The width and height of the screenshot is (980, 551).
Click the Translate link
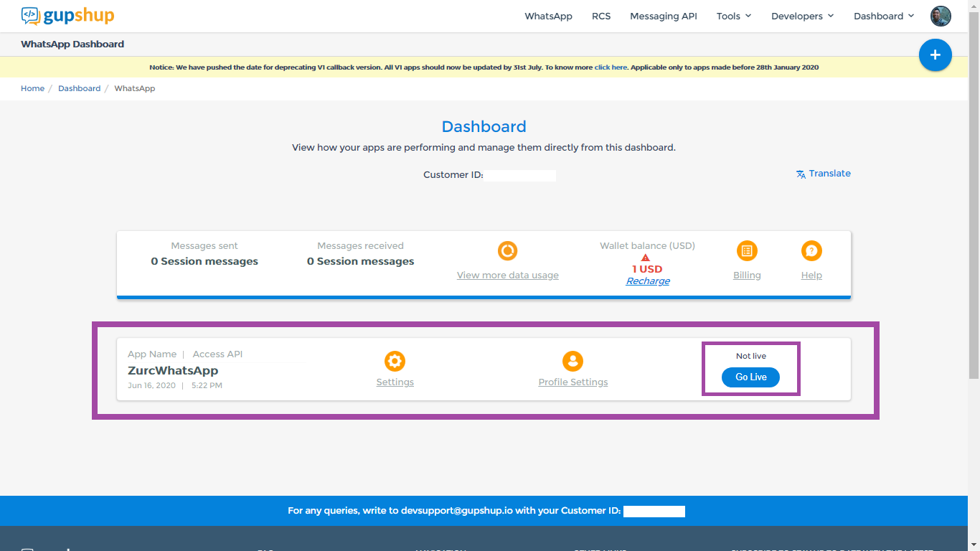830,174
